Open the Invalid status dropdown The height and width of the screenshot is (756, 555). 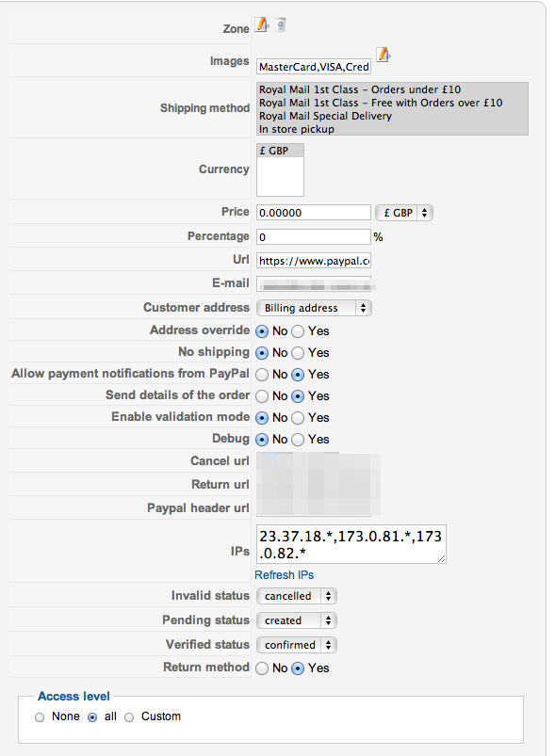(x=296, y=596)
